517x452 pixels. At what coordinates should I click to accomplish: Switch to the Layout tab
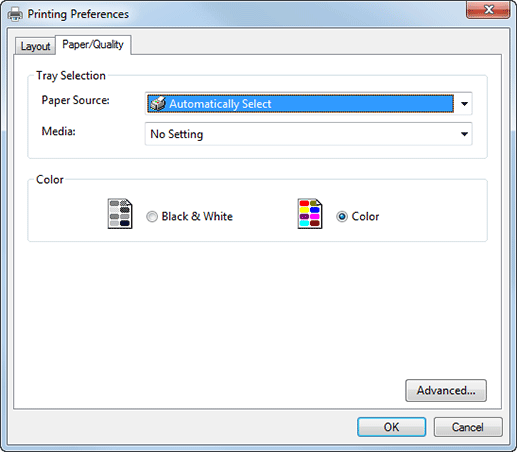click(x=35, y=46)
